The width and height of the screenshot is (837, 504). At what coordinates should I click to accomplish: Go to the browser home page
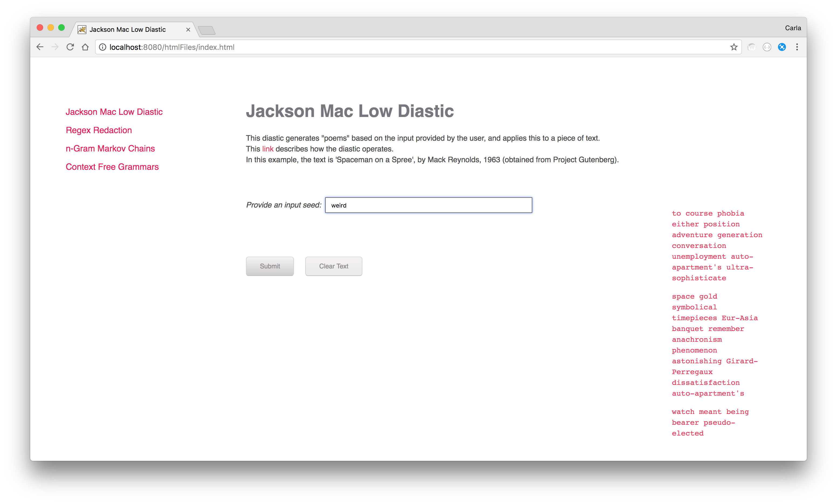point(85,47)
